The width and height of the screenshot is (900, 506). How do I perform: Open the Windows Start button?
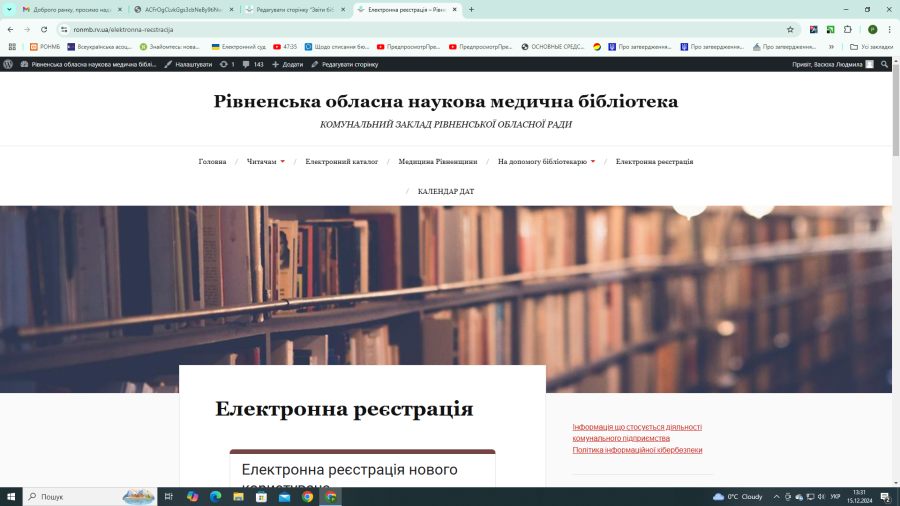click(x=11, y=497)
